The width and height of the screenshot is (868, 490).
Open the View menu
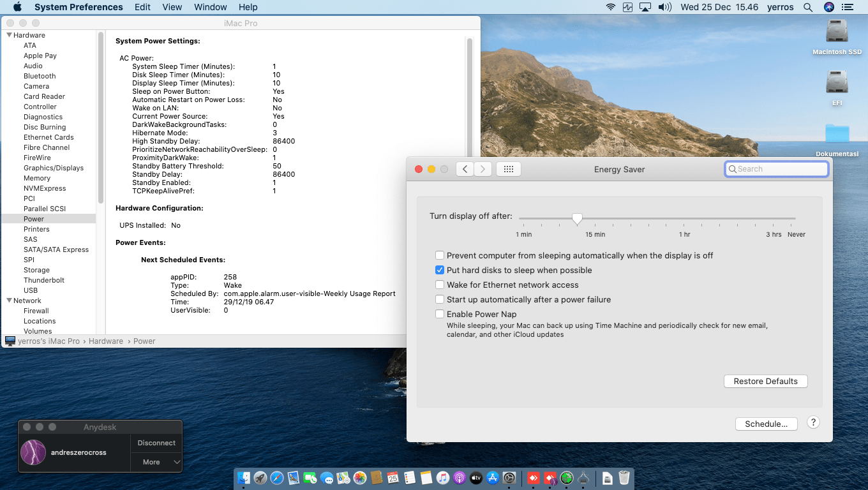coord(172,7)
